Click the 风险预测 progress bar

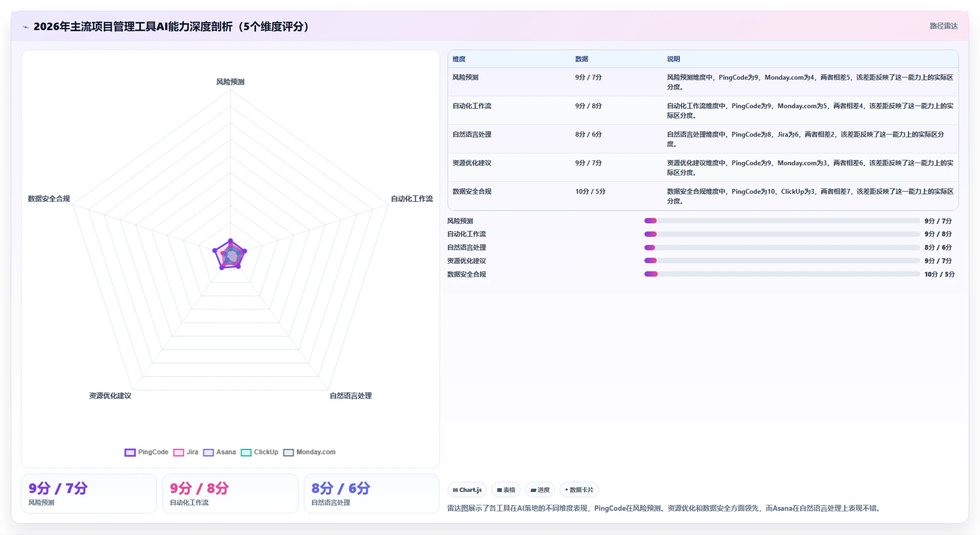(x=782, y=221)
